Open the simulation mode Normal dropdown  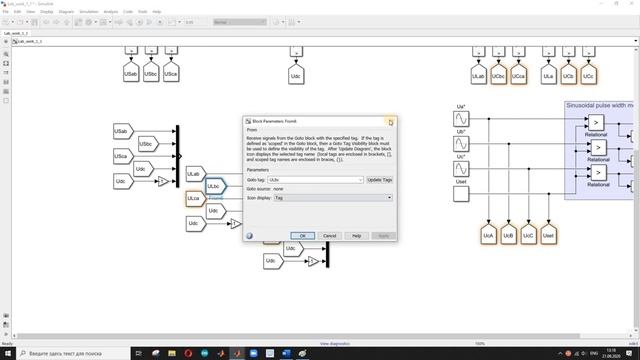tap(240, 22)
